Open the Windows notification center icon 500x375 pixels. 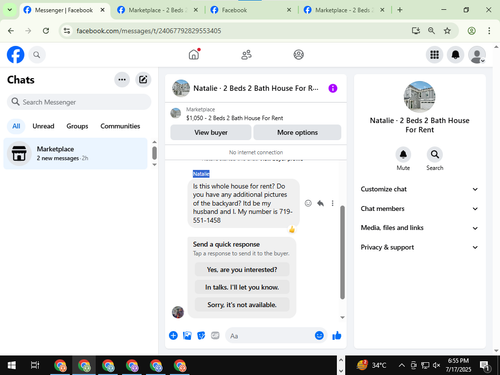[485, 366]
